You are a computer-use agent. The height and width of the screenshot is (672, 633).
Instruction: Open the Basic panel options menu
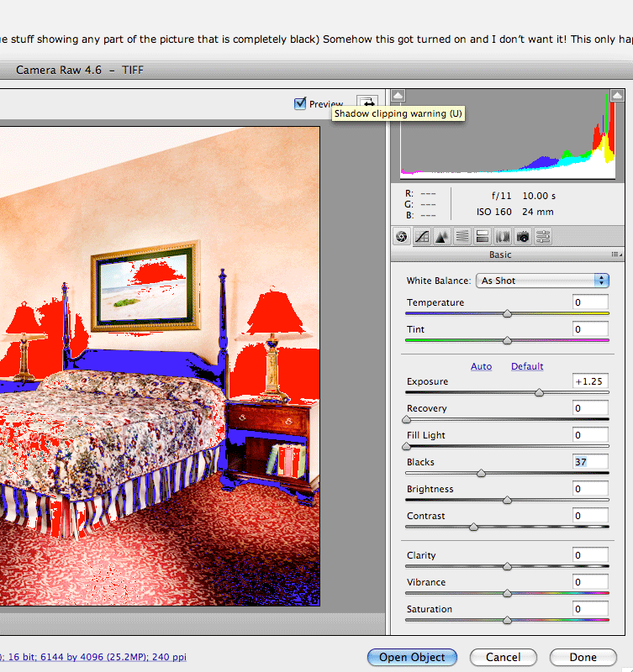point(618,255)
